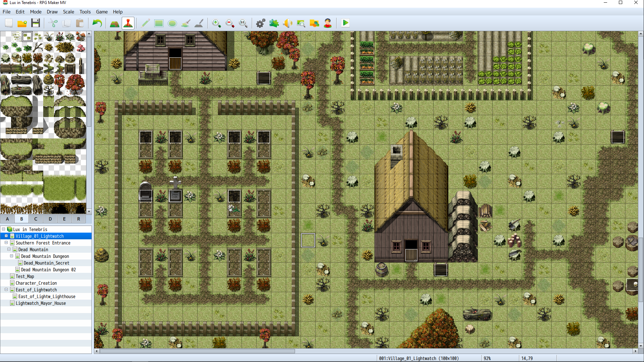Start Playtest with the green play button

click(345, 23)
